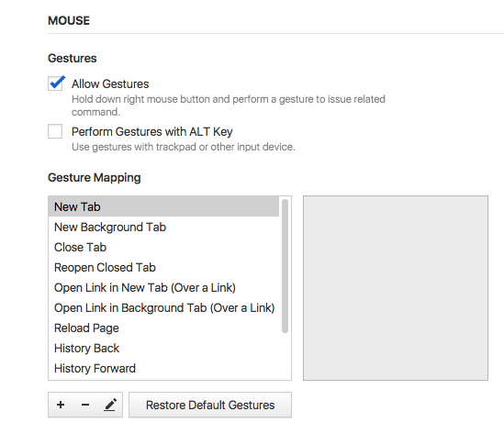Screen dimensions: 504x434
Task: Select New Background Tab gesture
Action: (163, 227)
